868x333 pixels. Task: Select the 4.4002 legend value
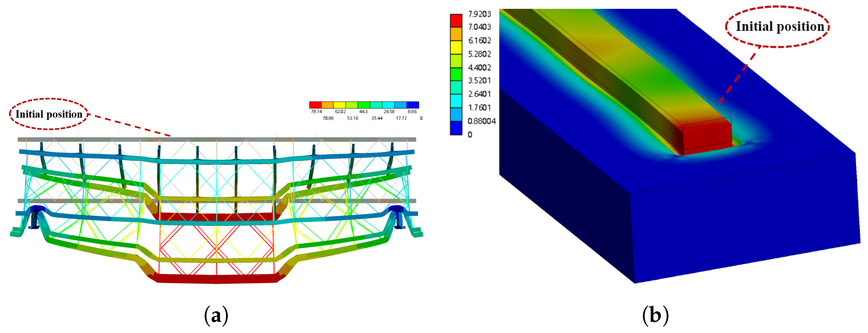click(479, 67)
